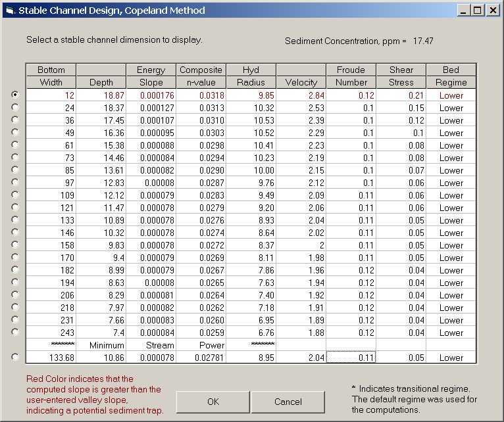Click the Depth column header

[101, 82]
